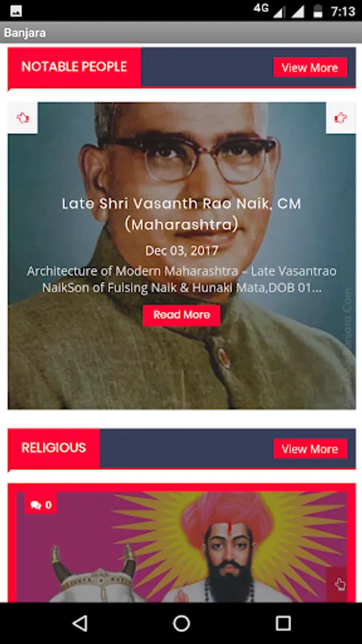
Task: Select the NOTABLE PEOPLE section header
Action: click(74, 67)
